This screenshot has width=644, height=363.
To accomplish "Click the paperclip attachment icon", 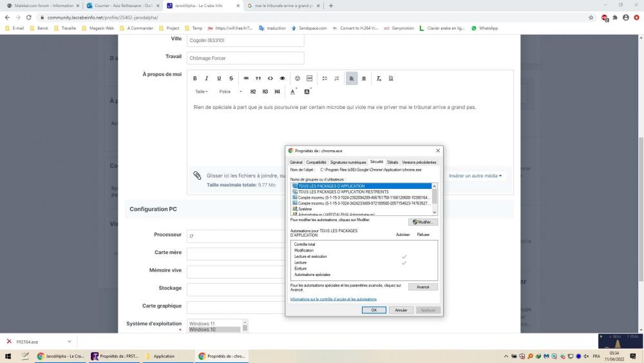I will (x=198, y=175).
